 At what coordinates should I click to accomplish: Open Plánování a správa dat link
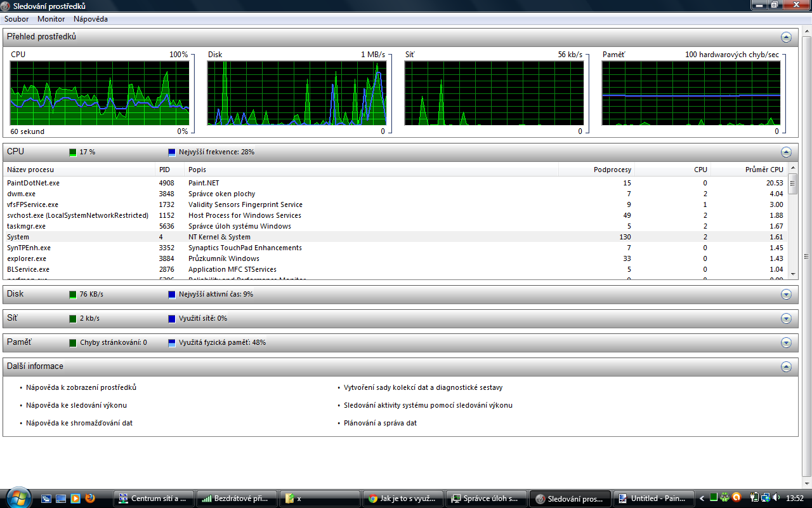tap(380, 423)
